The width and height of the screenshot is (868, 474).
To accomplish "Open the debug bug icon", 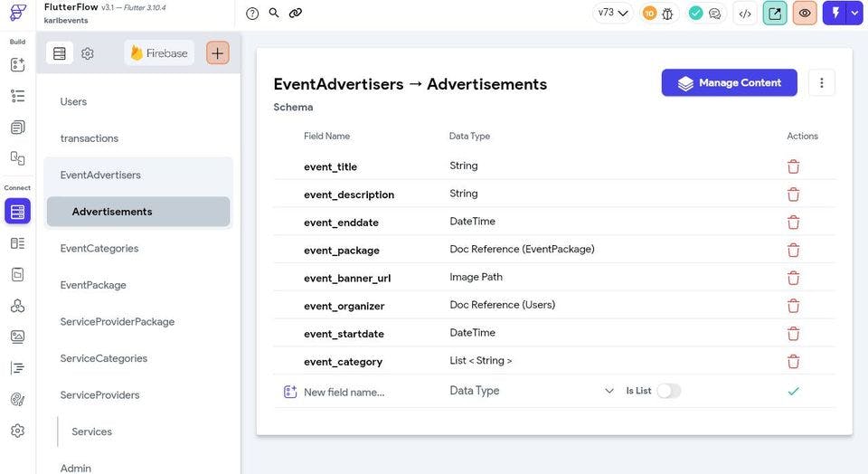I will pyautogui.click(x=667, y=14).
